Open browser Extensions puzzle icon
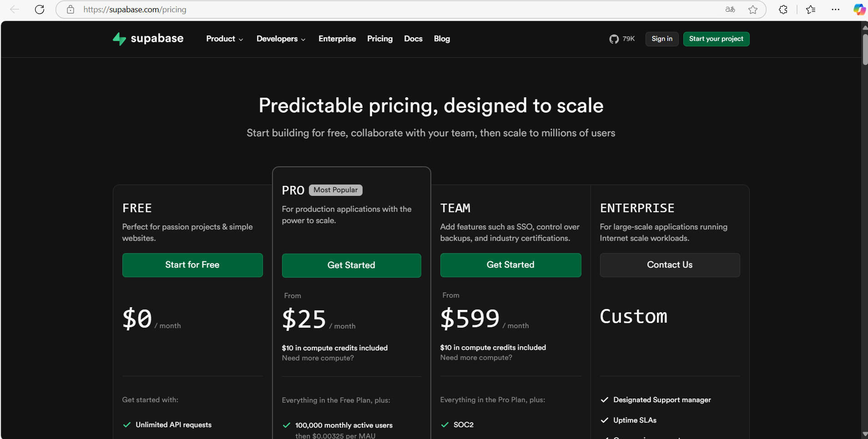Screen dimensions: 868x439 [x=783, y=10]
